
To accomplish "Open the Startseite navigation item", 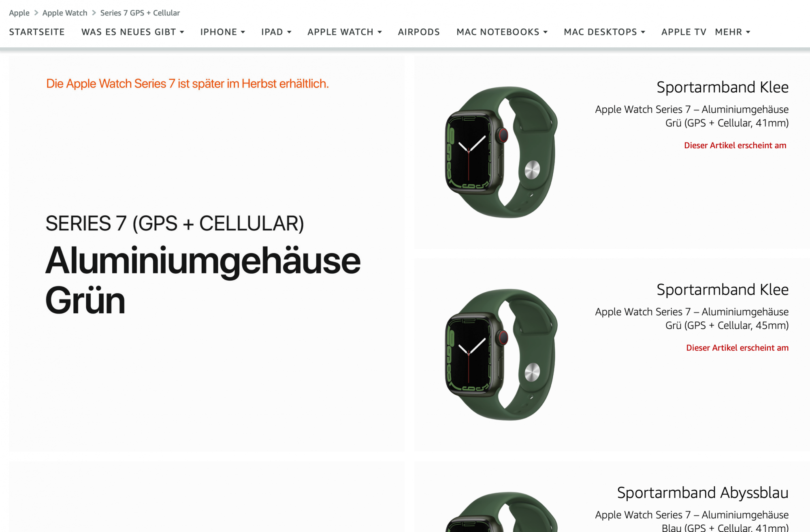I will coord(37,32).
